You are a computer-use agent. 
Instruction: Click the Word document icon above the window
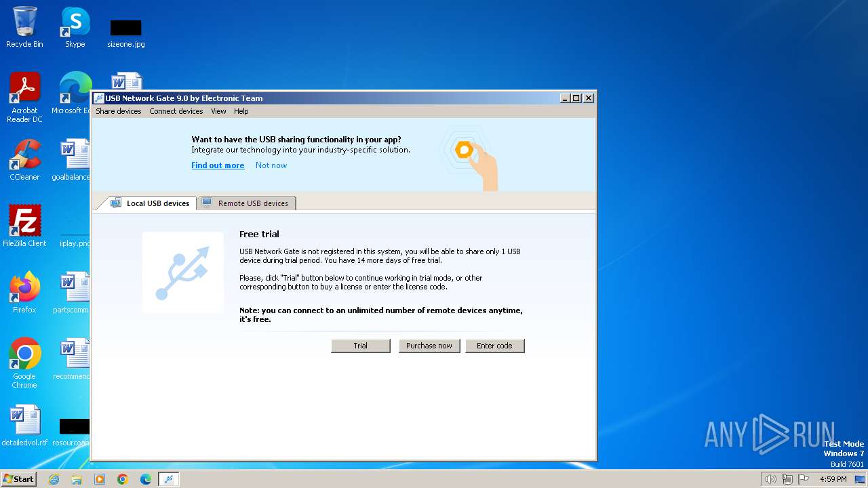(x=126, y=81)
